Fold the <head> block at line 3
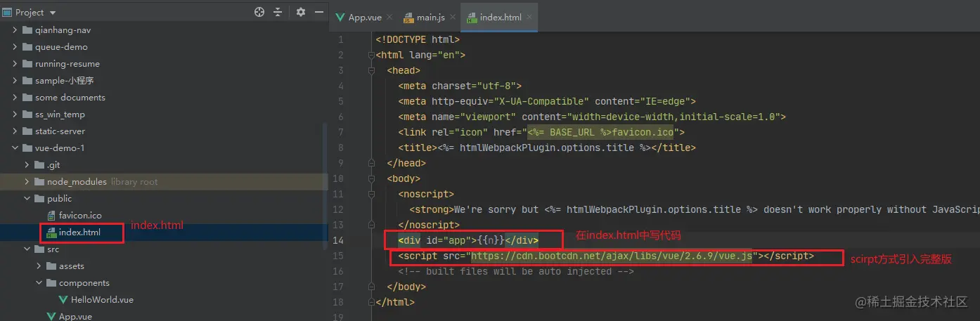Screen dimensions: 980x321 370,70
